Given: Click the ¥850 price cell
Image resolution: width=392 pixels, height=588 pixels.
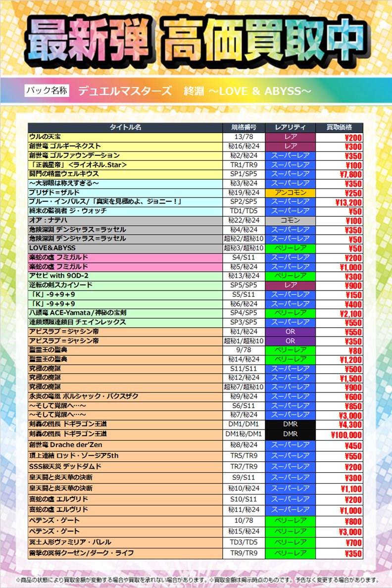Looking at the screenshot, I should pyautogui.click(x=339, y=406).
